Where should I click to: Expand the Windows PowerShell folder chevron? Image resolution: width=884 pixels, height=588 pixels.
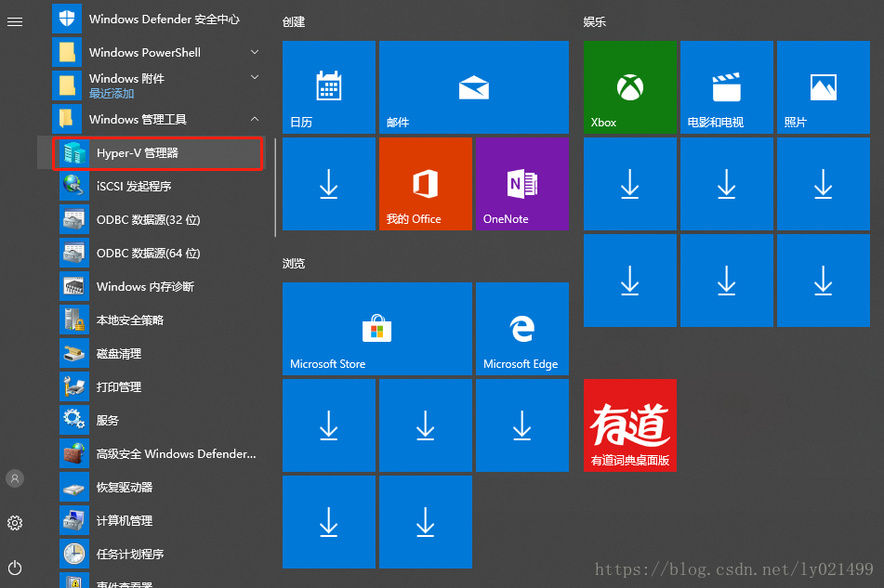coord(255,52)
